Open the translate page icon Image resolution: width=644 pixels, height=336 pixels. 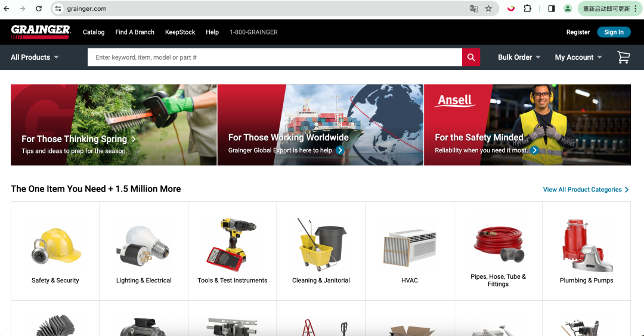474,8
